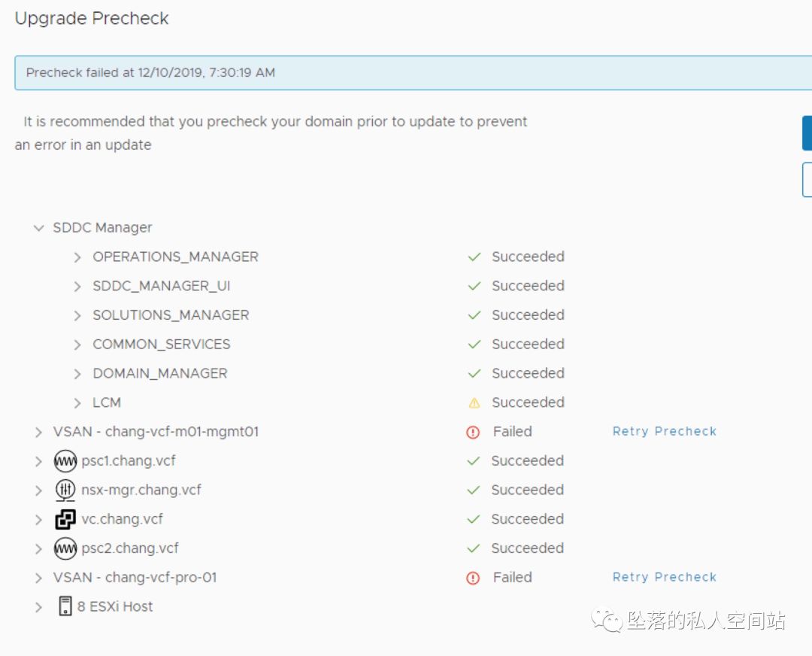
Task: Select the COMMON_SERVICES tree item
Action: click(162, 344)
